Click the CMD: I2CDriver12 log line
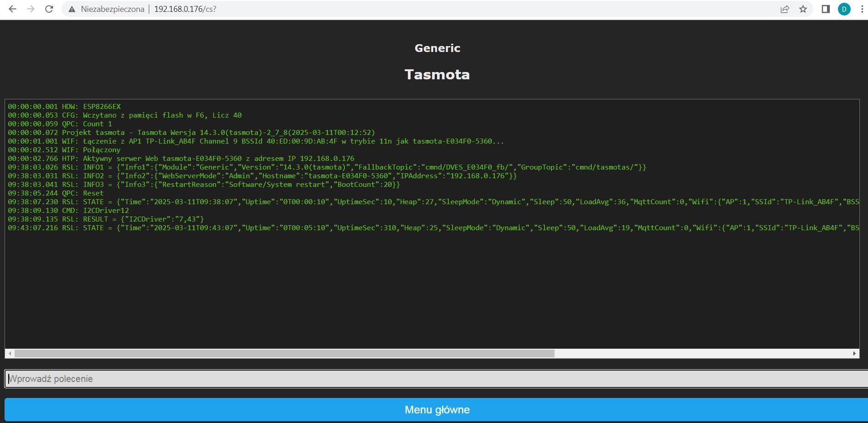The width and height of the screenshot is (868, 423). point(68,211)
